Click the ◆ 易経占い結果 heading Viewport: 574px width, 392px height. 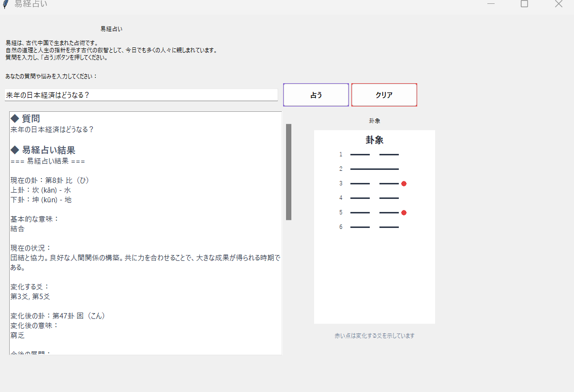[x=43, y=150]
